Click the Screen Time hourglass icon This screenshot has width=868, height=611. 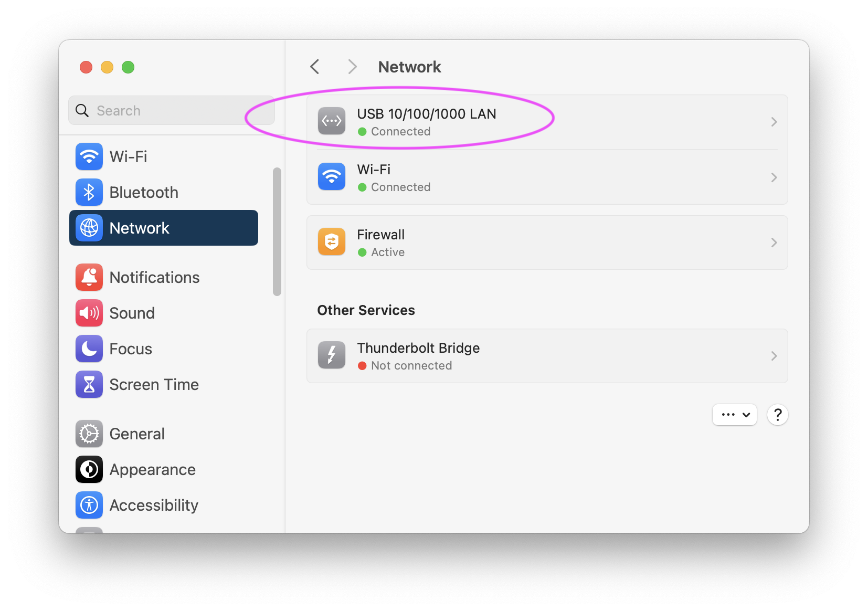click(x=89, y=384)
